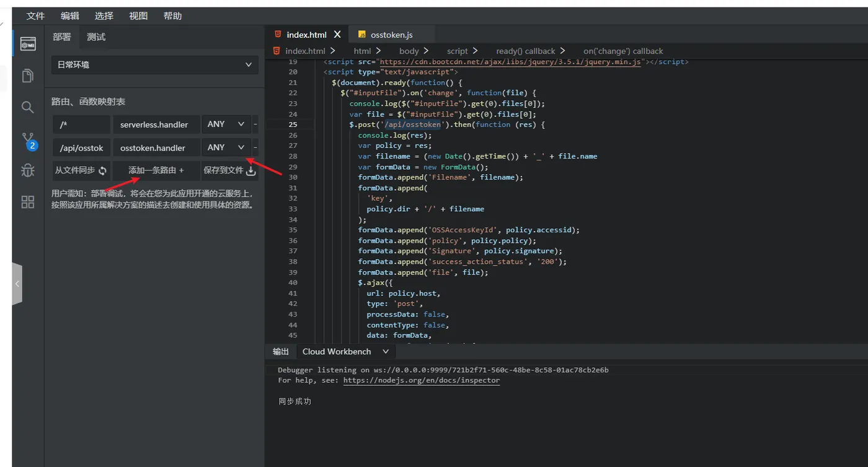The image size is (868, 467).
Task: Click 'url: policy.host' in the editor
Action: tap(404, 293)
